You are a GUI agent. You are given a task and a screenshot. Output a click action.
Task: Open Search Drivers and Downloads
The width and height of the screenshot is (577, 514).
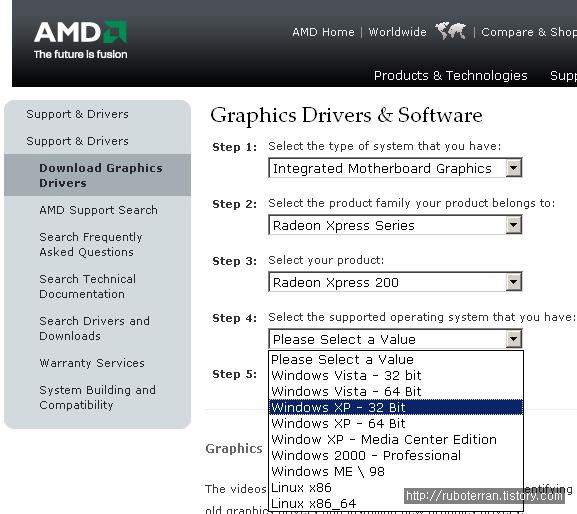pos(94,328)
